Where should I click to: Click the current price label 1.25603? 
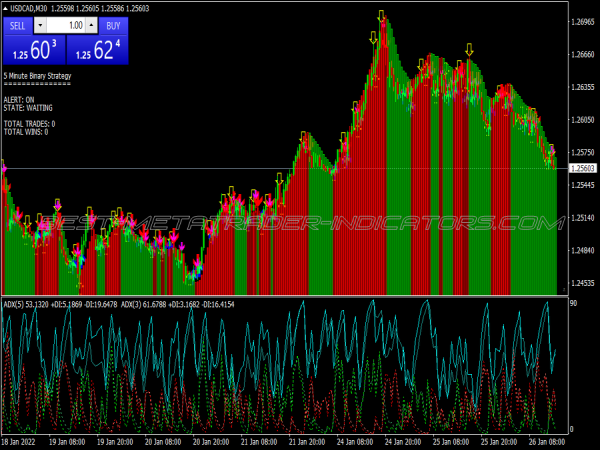click(x=583, y=168)
